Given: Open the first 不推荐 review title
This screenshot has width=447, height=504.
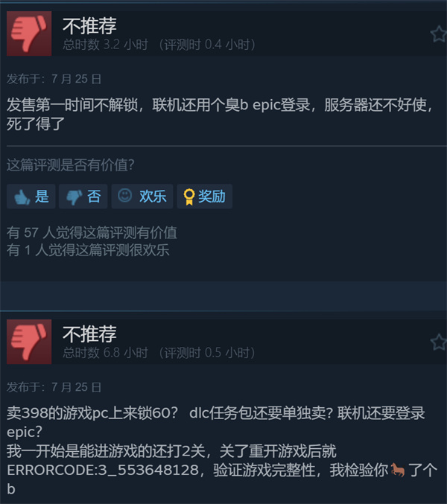Looking at the screenshot, I should point(89,26).
